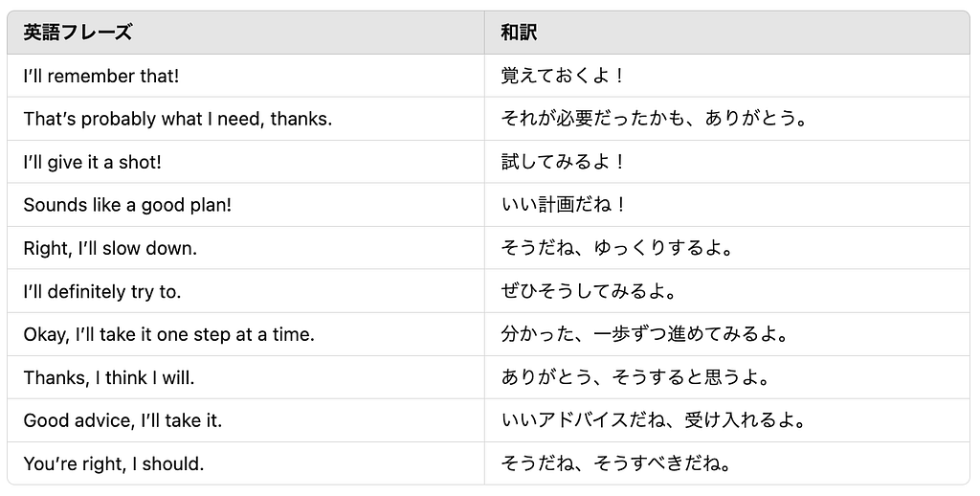
Task: Select the "I'll give it a shot!" phrase
Action: 92,163
